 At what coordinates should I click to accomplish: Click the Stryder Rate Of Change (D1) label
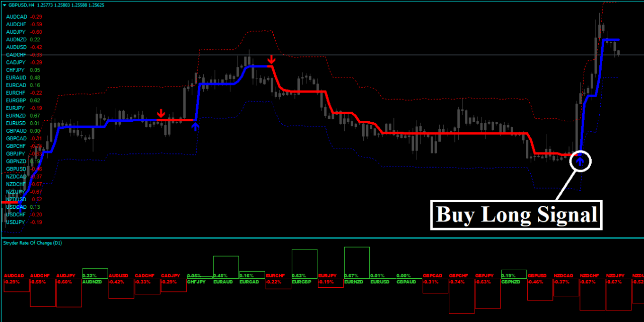33,243
